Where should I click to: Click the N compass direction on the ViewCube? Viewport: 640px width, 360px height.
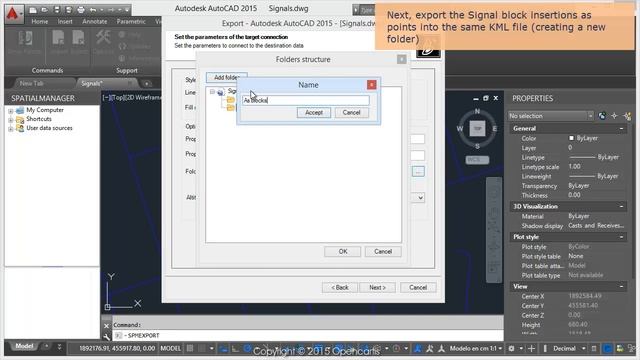[x=477, y=111]
